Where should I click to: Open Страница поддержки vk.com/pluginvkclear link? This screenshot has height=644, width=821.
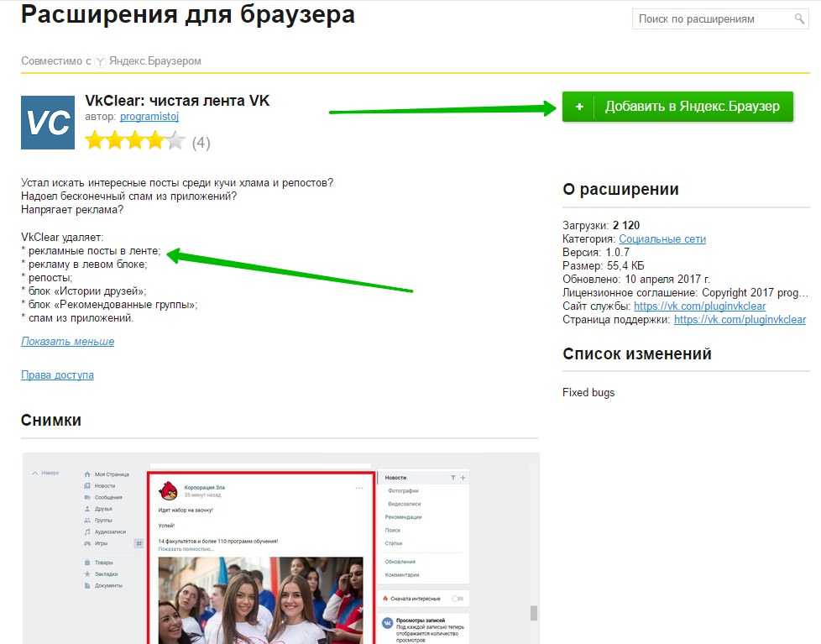pos(740,319)
